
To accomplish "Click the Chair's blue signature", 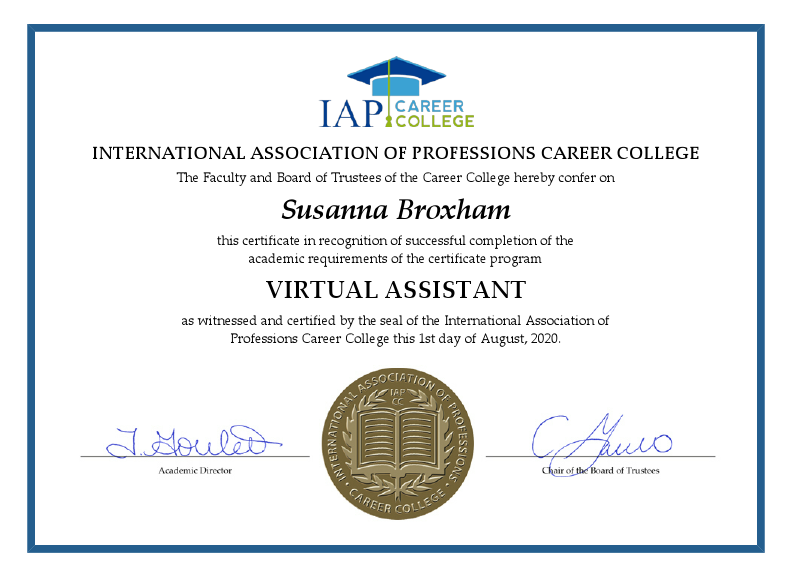I will point(601,445).
